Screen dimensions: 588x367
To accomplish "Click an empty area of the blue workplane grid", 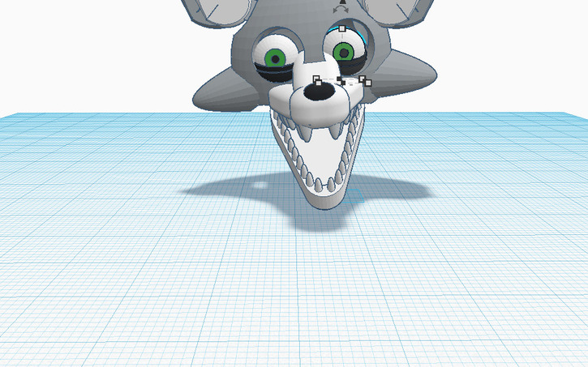I will point(122,284).
